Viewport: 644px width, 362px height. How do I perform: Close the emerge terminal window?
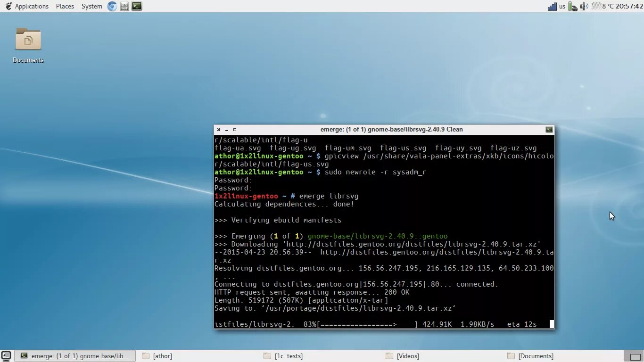219,130
